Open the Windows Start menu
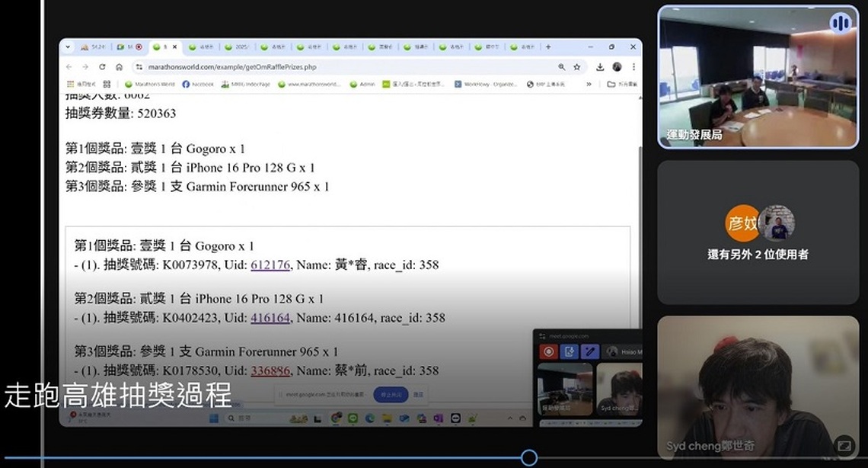Image resolution: width=868 pixels, height=468 pixels. (214, 418)
